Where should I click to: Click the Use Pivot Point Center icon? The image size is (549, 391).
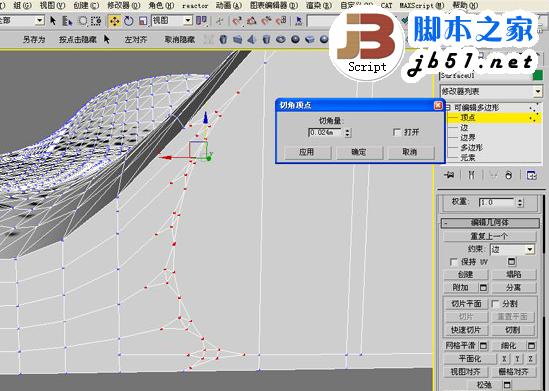201,21
